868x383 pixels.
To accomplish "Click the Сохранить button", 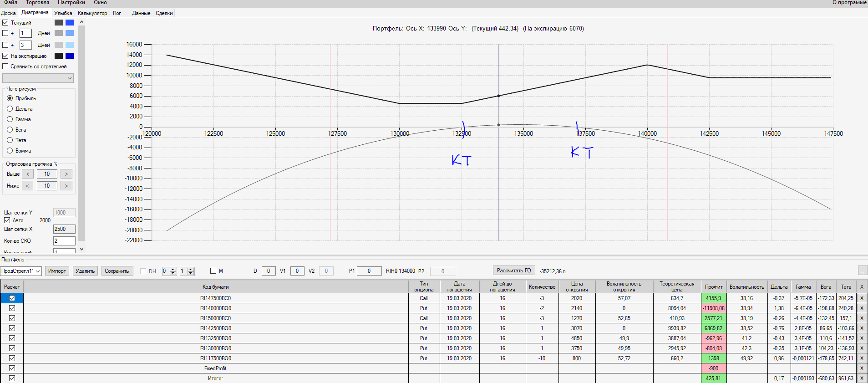I will coord(117,271).
